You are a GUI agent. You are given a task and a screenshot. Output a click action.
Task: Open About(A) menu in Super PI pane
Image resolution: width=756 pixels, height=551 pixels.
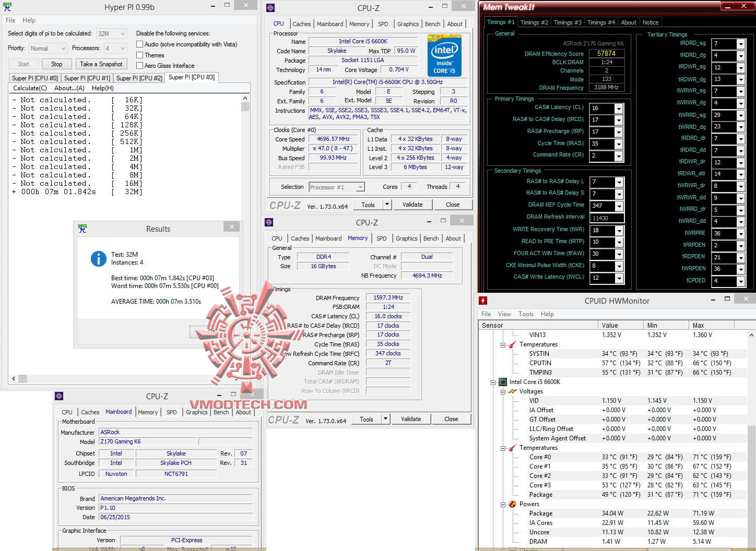point(69,88)
